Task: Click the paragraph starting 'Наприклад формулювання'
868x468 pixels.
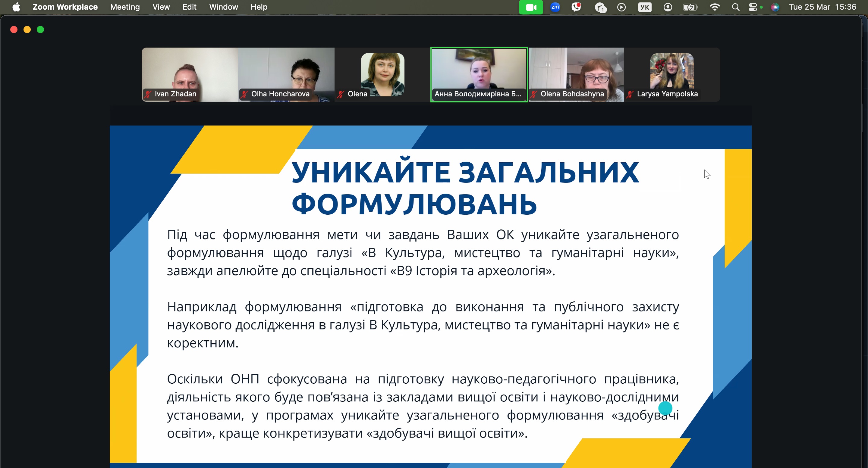Action: [x=423, y=325]
